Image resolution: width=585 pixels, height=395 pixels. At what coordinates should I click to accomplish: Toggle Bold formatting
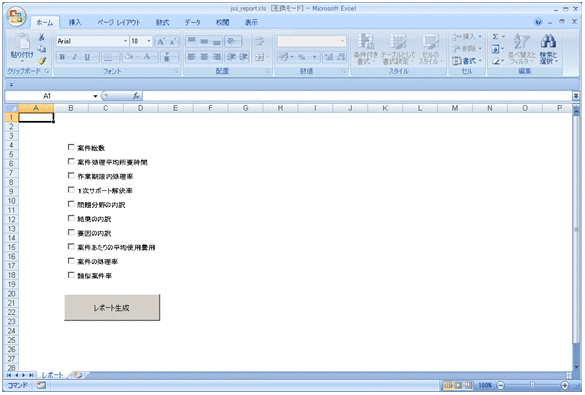point(62,57)
